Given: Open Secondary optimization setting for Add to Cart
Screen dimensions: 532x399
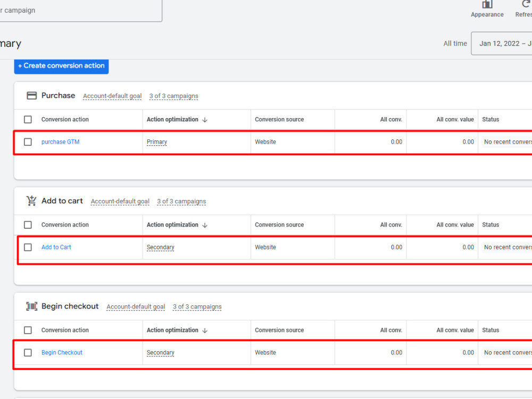Looking at the screenshot, I should coord(161,247).
